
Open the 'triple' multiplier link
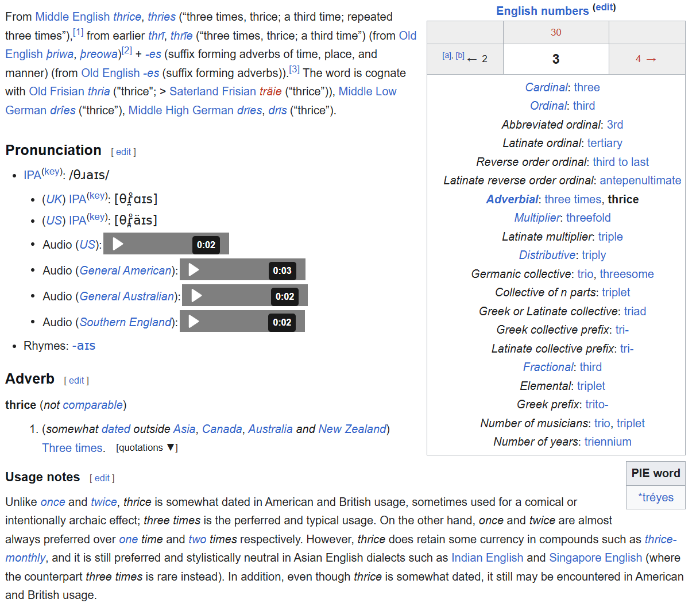(x=610, y=237)
